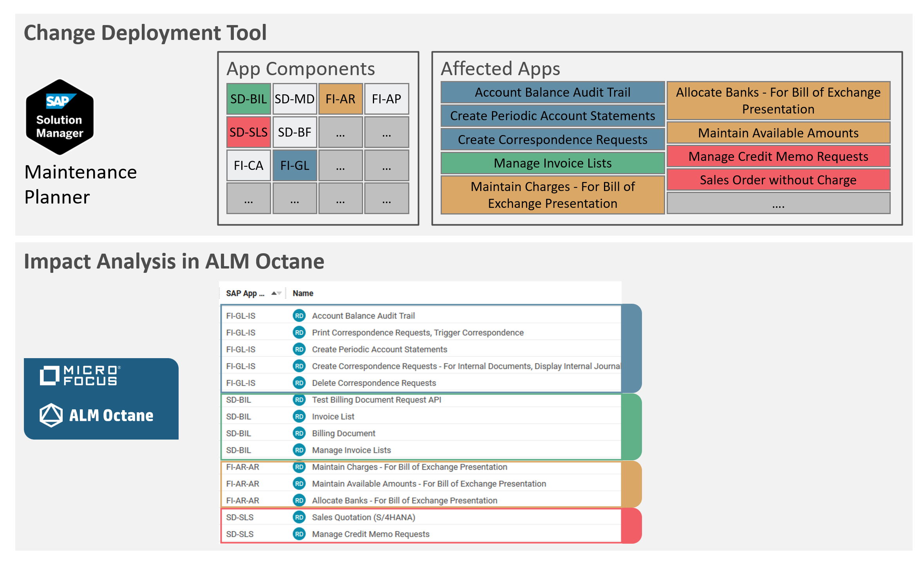
Task: Select the red SD-SLS component tile
Action: 248,132
